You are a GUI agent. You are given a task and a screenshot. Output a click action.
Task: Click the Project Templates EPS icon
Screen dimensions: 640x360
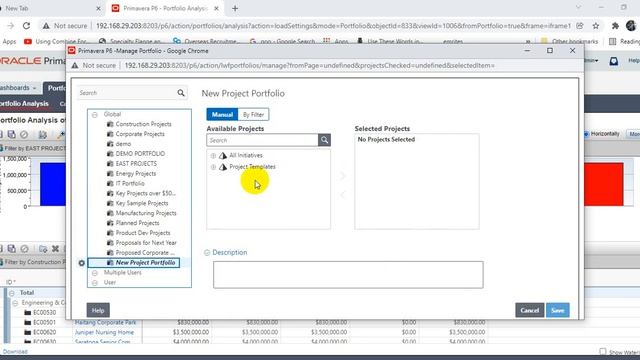223,167
